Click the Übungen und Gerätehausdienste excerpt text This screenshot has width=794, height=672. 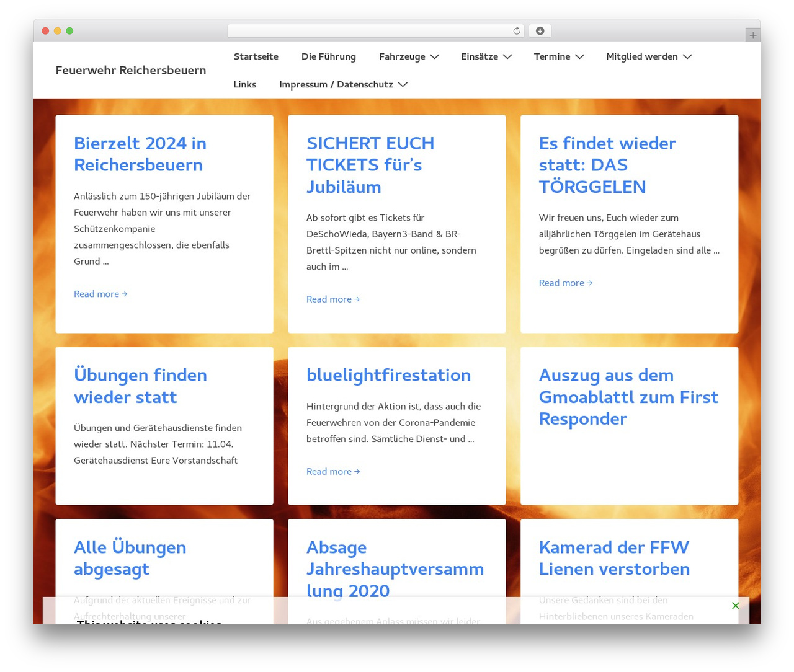tap(158, 444)
